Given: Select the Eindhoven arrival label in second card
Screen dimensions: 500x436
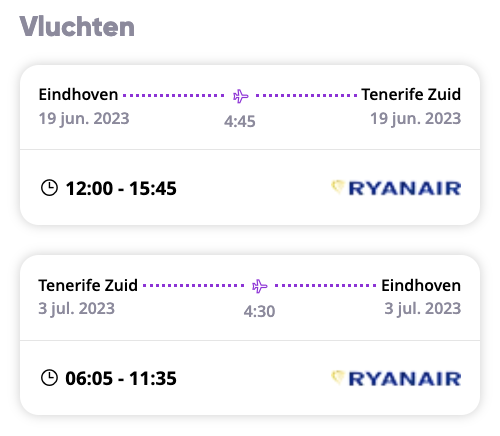Looking at the screenshot, I should pyautogui.click(x=421, y=285).
